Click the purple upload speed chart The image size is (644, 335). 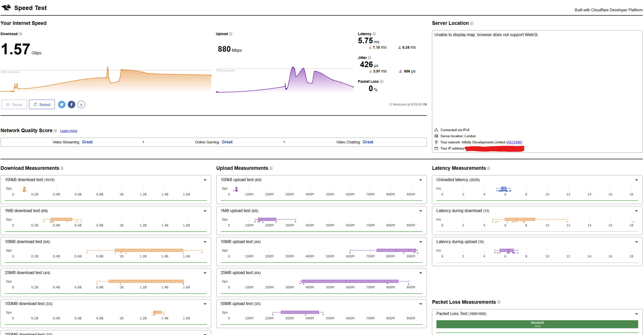click(285, 79)
